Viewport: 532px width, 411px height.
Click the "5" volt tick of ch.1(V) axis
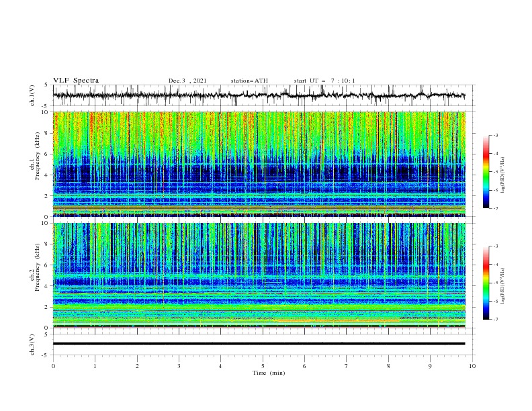[x=47, y=85]
